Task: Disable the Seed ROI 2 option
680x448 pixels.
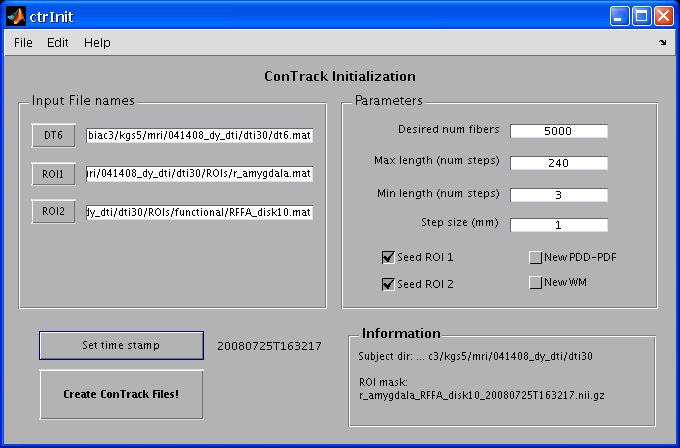Action: coord(388,284)
